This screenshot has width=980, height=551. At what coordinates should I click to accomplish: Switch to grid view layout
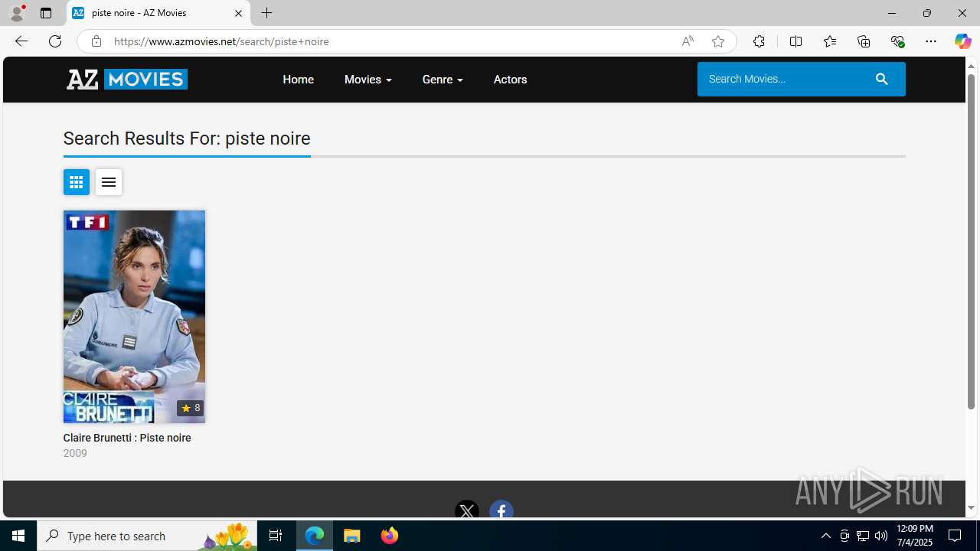click(x=76, y=182)
